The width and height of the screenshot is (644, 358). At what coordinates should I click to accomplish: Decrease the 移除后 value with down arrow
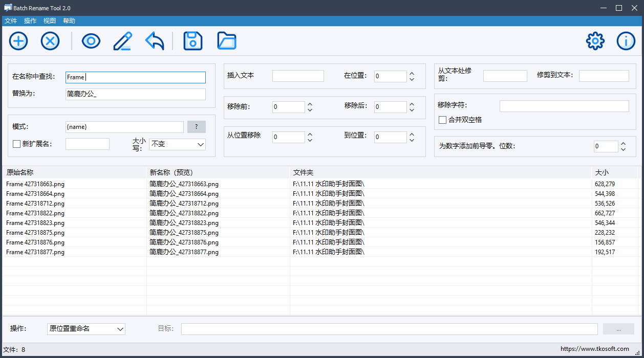(412, 110)
